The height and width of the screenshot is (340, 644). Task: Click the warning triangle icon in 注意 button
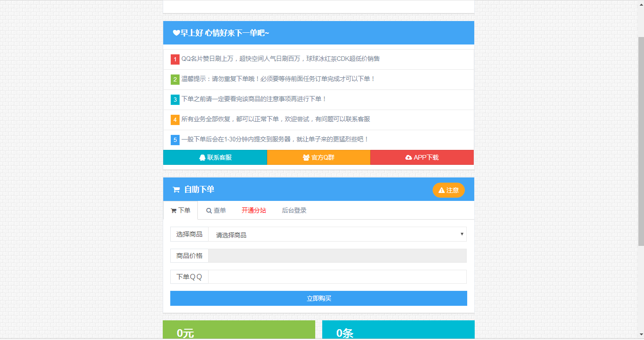(441, 190)
